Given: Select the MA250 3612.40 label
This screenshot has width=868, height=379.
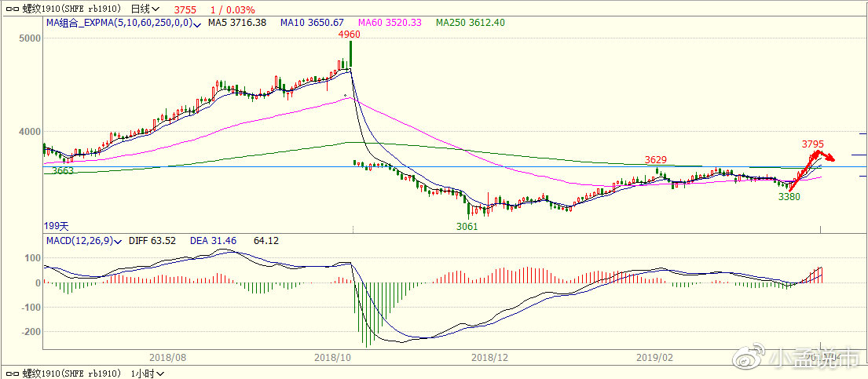Looking at the screenshot, I should [x=470, y=23].
